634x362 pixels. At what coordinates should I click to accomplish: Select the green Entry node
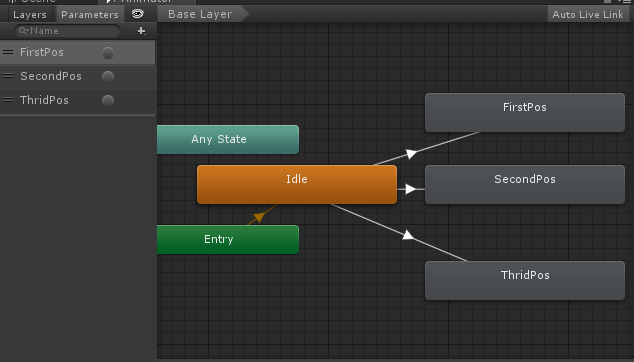coord(228,239)
